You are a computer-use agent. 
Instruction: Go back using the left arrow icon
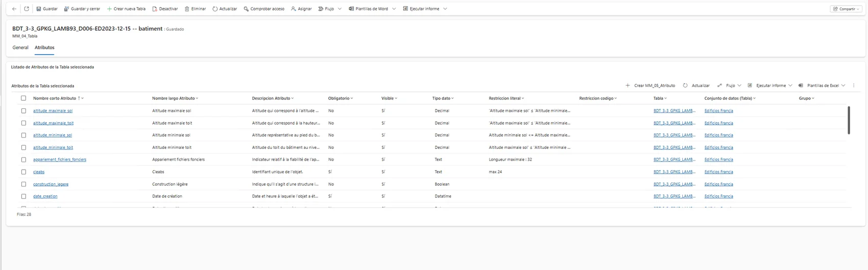tap(14, 9)
